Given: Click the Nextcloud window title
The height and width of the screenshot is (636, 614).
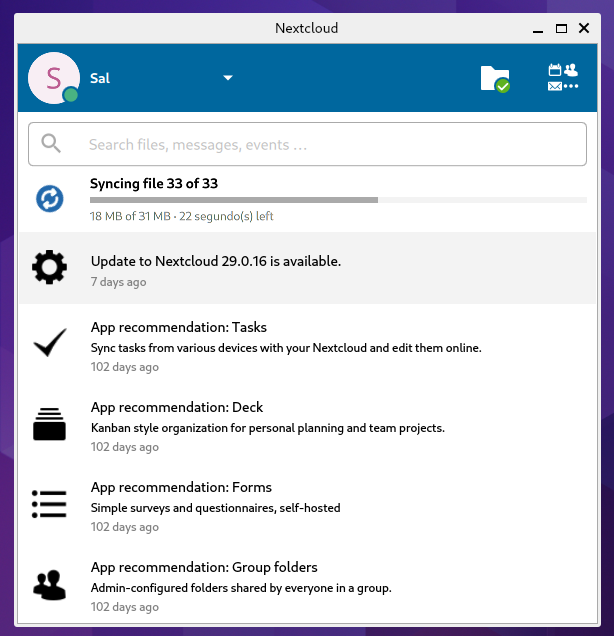Looking at the screenshot, I should pos(307,28).
